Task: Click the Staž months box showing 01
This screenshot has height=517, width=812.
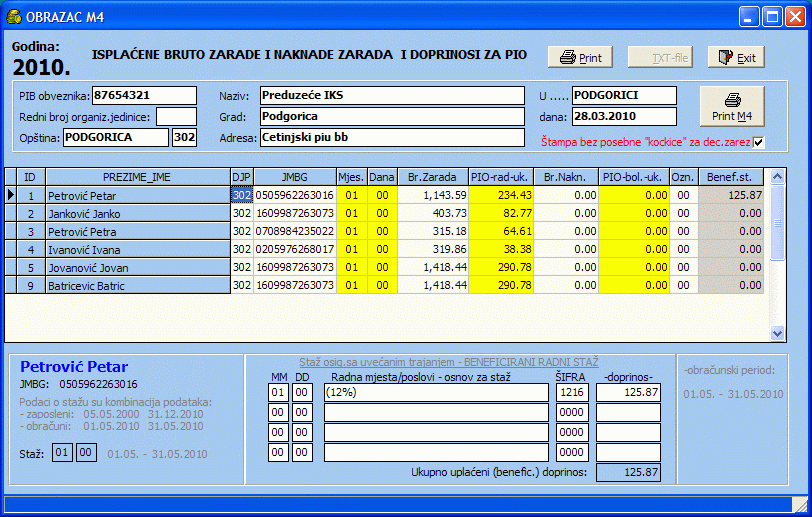Action: [x=62, y=453]
